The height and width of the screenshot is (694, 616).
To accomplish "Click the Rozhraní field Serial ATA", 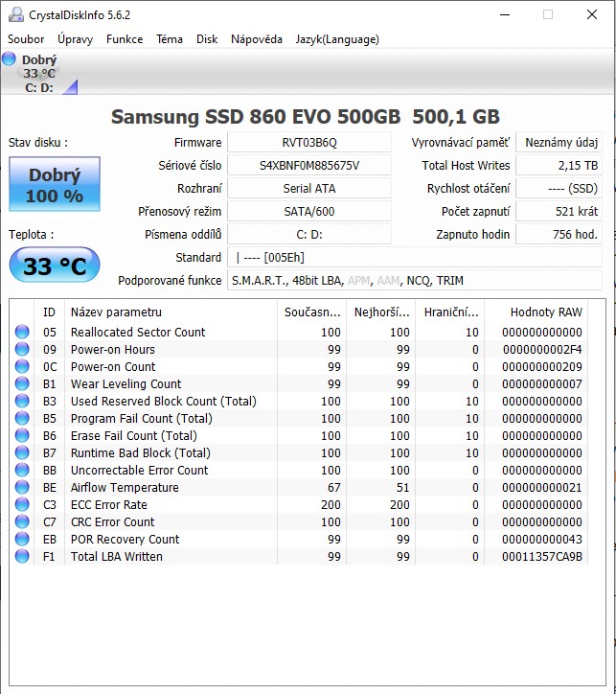I will point(309,189).
